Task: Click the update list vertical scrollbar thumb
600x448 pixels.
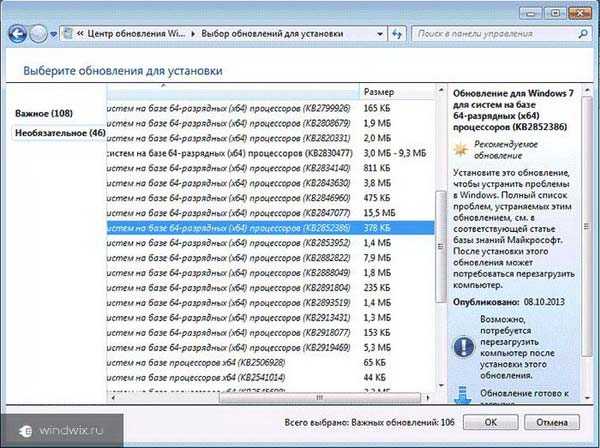Action: click(x=441, y=246)
